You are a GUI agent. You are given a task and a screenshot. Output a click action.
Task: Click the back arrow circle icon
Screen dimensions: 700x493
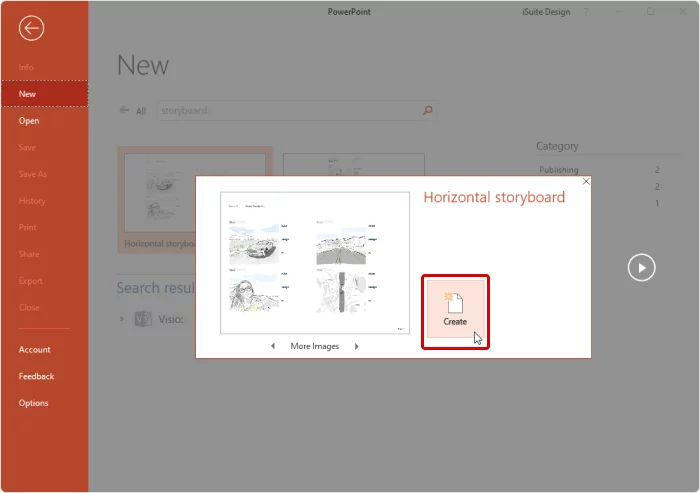click(x=31, y=28)
